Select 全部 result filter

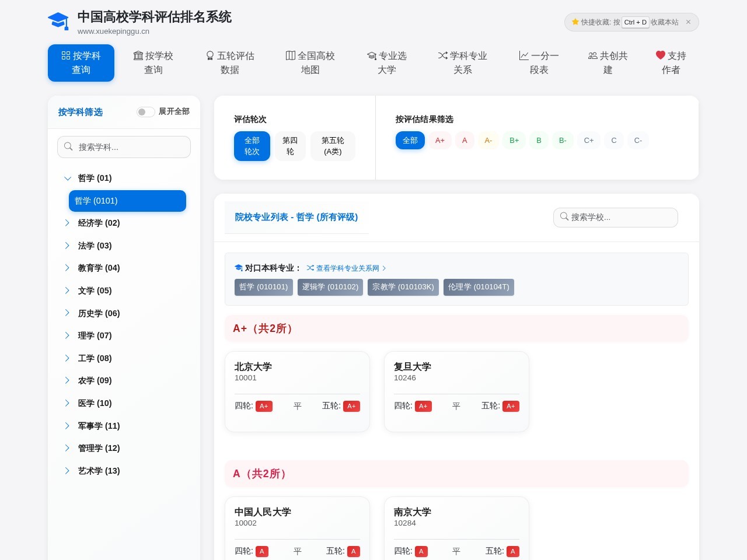410,141
